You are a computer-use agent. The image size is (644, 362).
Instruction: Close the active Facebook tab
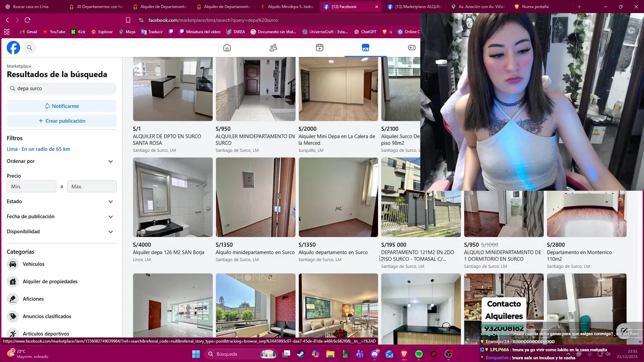coord(376,7)
